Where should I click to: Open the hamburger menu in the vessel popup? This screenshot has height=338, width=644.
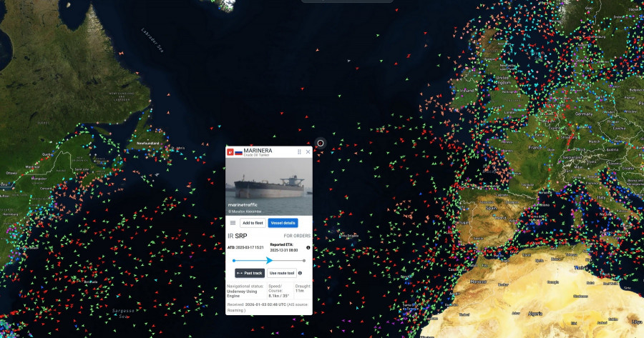coord(233,223)
